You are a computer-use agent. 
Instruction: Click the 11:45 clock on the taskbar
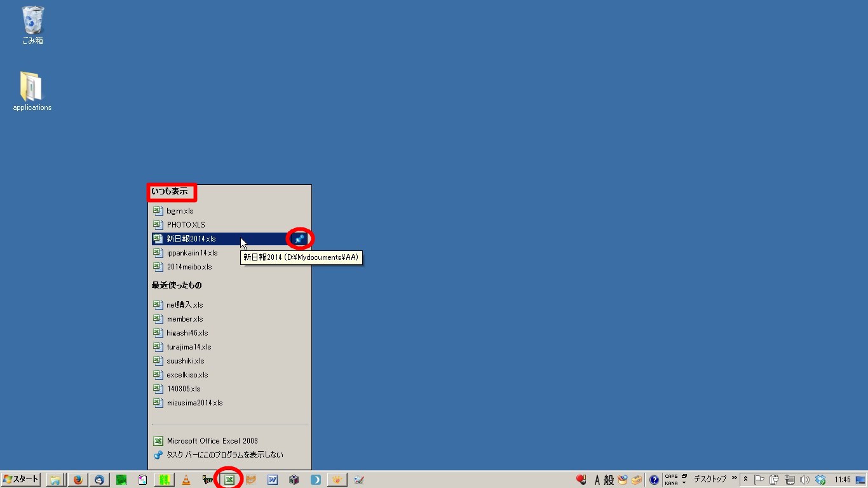843,480
